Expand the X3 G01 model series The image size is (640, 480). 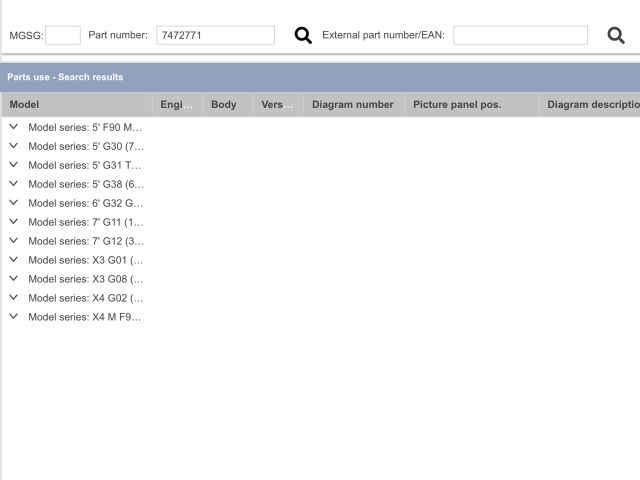click(x=14, y=260)
